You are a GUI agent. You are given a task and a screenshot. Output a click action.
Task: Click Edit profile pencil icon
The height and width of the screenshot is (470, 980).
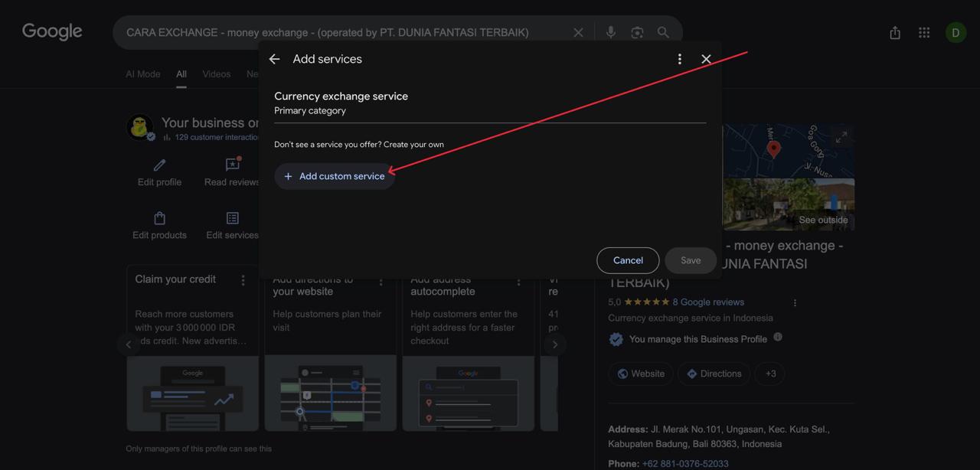(159, 165)
